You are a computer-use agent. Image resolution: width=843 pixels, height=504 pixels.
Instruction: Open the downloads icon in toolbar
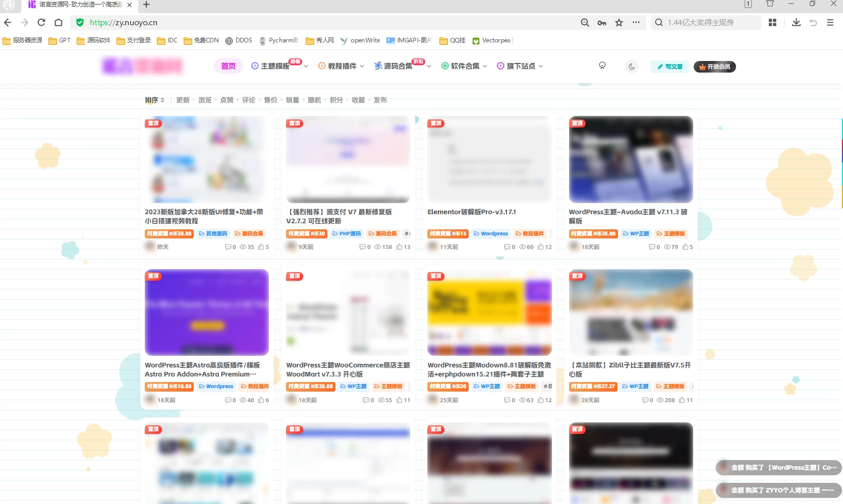(x=796, y=23)
